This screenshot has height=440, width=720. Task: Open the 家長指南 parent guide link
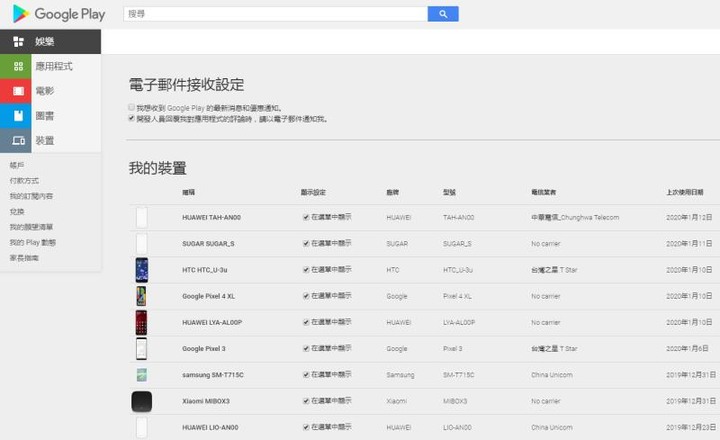coord(24,258)
